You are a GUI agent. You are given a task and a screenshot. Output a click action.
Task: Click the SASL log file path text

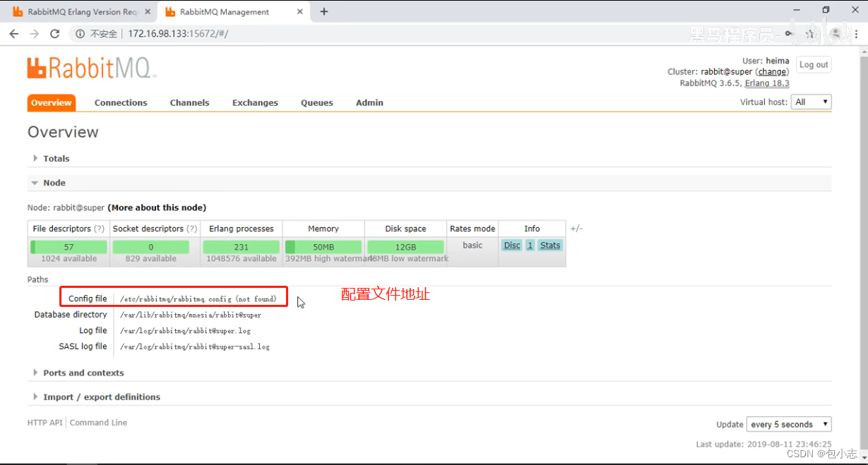pyautogui.click(x=195, y=347)
